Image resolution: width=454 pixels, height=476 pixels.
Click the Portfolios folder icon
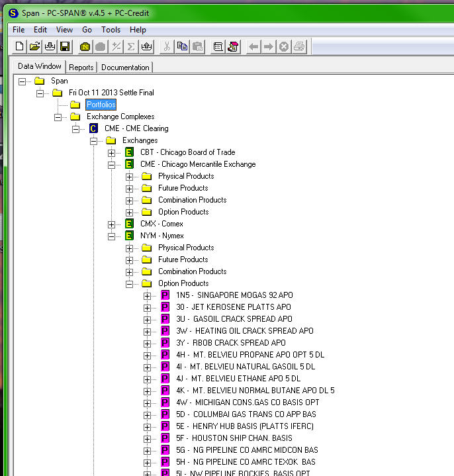(75, 105)
